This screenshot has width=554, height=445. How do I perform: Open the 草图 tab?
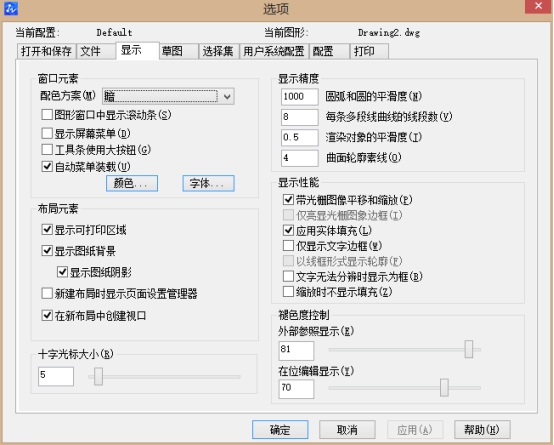(179, 52)
